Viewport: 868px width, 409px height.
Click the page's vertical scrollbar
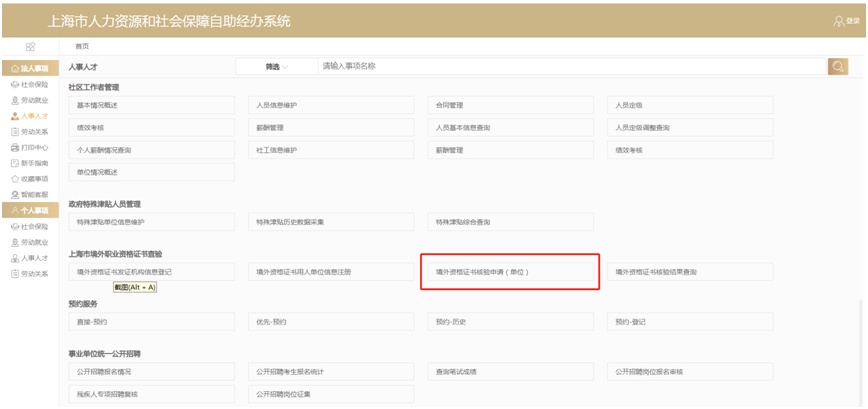pos(861,353)
